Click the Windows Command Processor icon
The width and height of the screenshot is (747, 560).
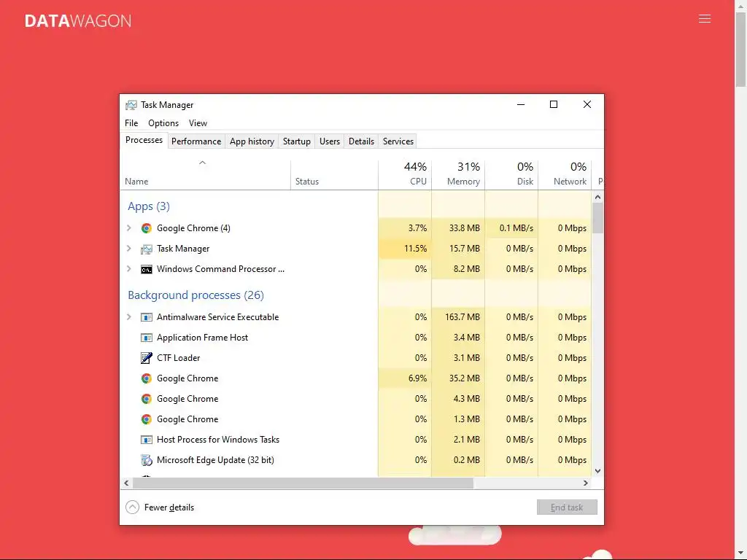(x=146, y=270)
